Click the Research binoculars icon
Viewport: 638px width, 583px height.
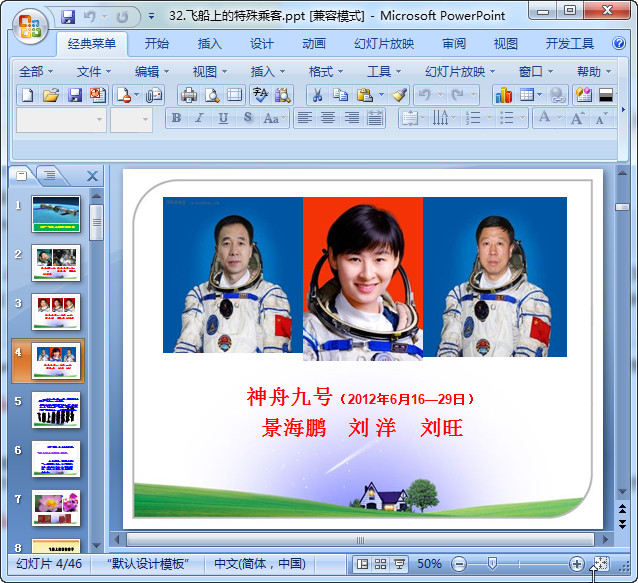click(x=283, y=95)
